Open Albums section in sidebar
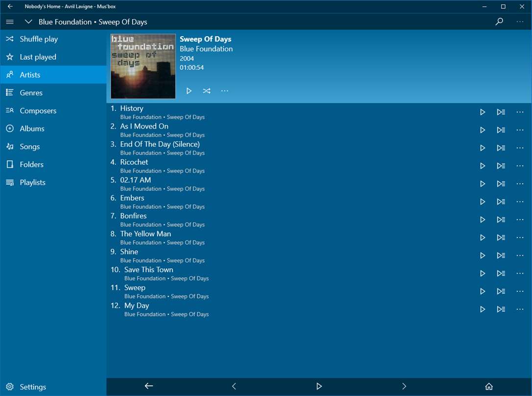 tap(53, 129)
